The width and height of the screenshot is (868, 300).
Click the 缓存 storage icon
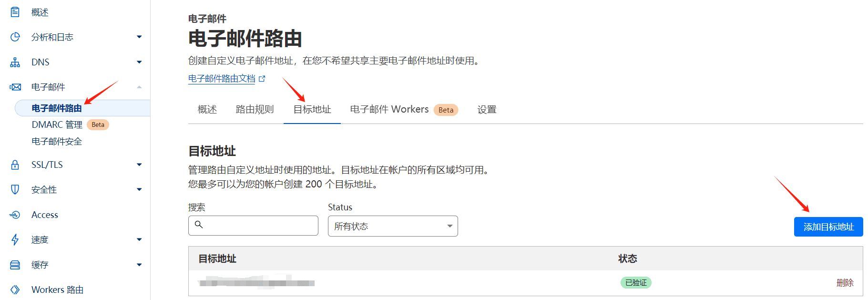click(x=15, y=265)
